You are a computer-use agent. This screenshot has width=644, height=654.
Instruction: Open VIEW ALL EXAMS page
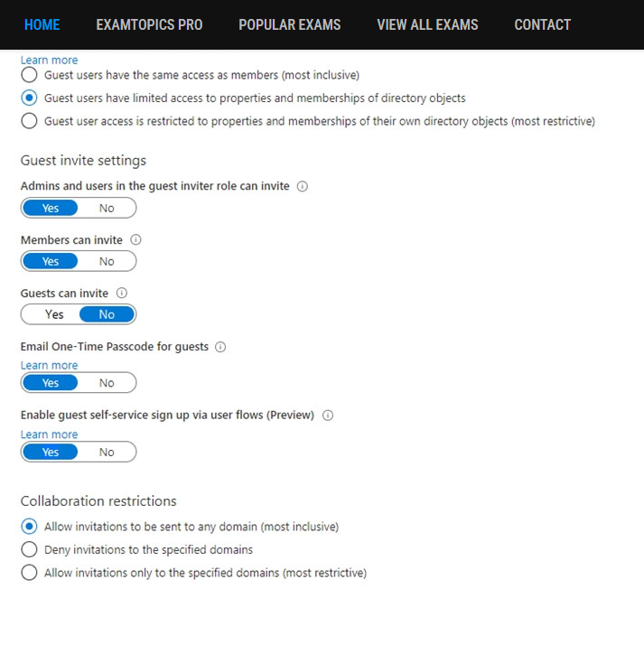pos(427,24)
